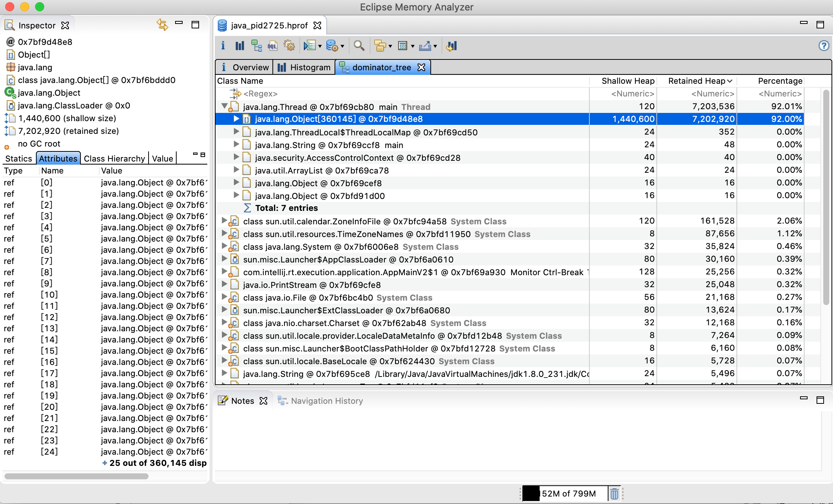Image resolution: width=833 pixels, height=504 pixels.
Task: Click the Class Name Regex filter field
Action: tap(260, 93)
